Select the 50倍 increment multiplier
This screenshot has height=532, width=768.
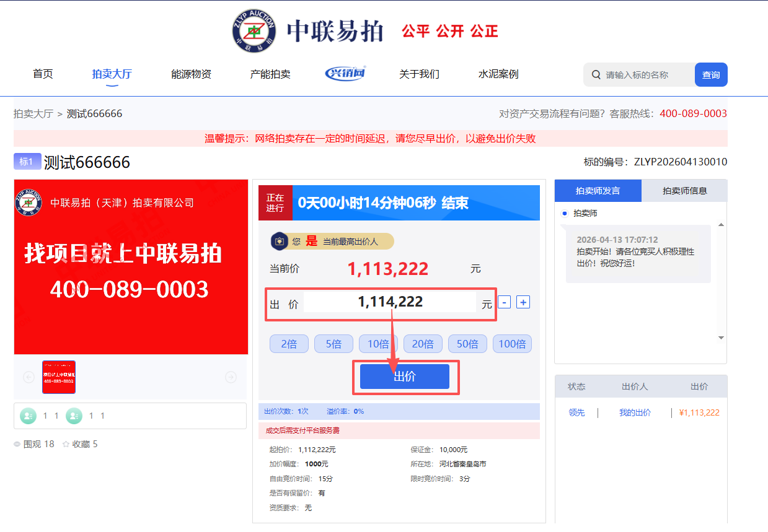click(x=467, y=344)
